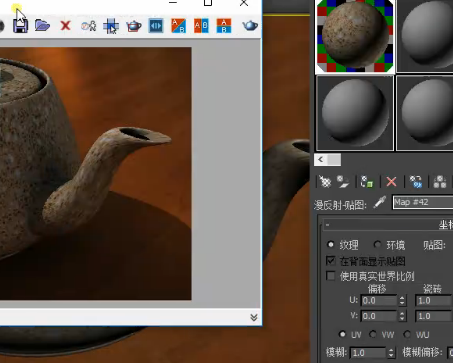
Task: Increase the U offset spinner value
Action: [x=402, y=298]
